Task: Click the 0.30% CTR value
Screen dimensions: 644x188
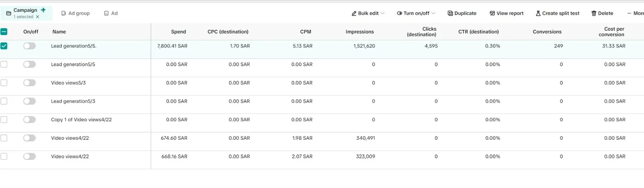Action: point(493,46)
